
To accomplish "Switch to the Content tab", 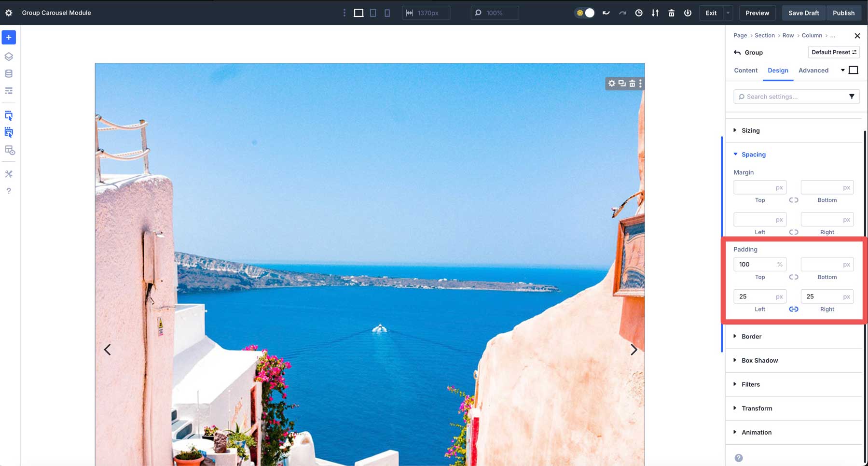I will coord(745,71).
